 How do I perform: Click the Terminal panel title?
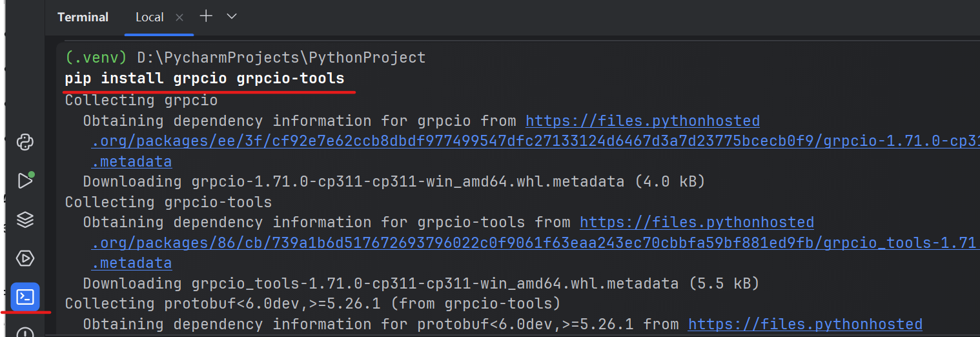pyautogui.click(x=83, y=17)
